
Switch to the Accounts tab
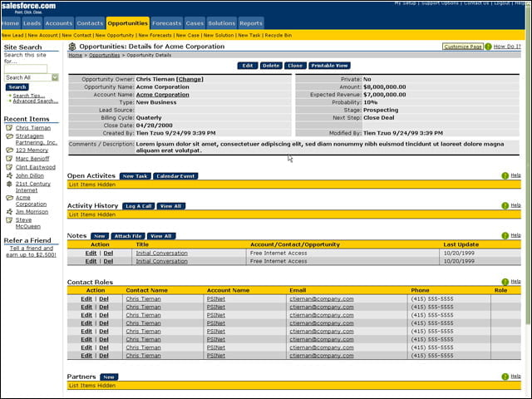click(x=59, y=23)
